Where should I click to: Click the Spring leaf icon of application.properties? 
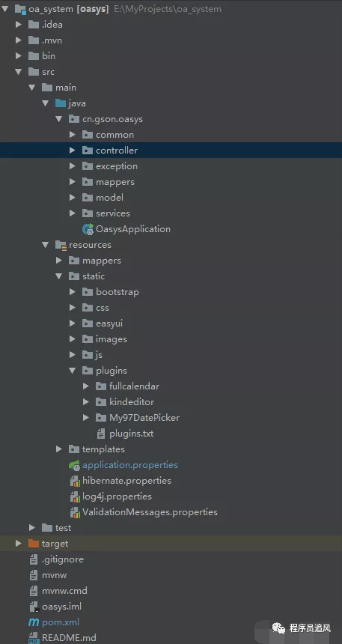(74, 465)
